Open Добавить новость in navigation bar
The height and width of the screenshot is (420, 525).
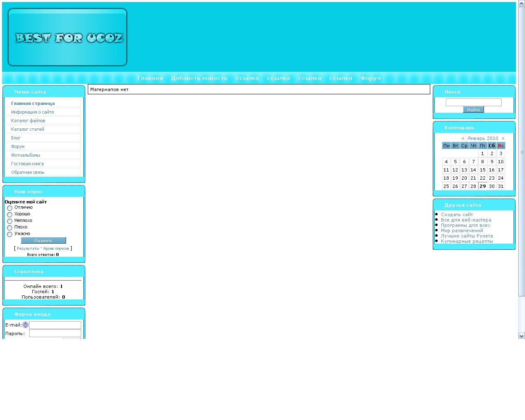click(x=199, y=78)
